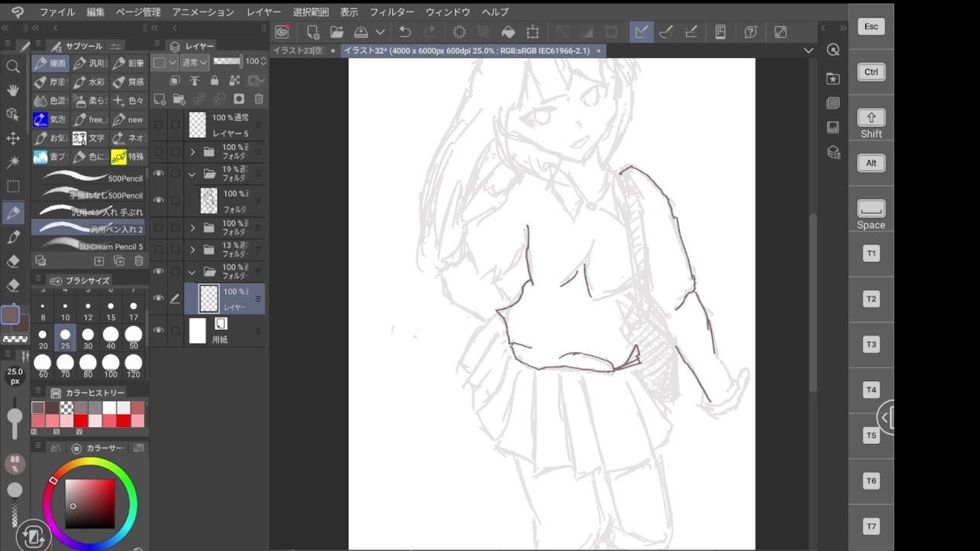
Task: Open the ファイル menu
Action: [x=57, y=12]
